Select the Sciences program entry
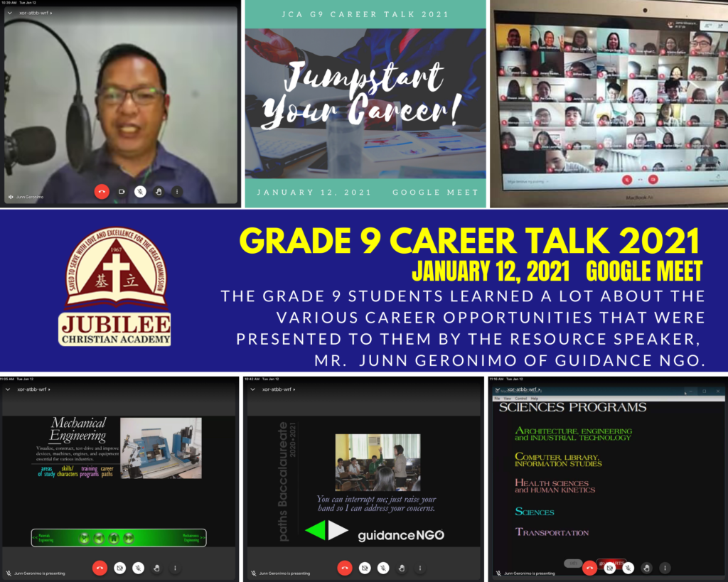Image resolution: width=728 pixels, height=582 pixels. point(535,512)
